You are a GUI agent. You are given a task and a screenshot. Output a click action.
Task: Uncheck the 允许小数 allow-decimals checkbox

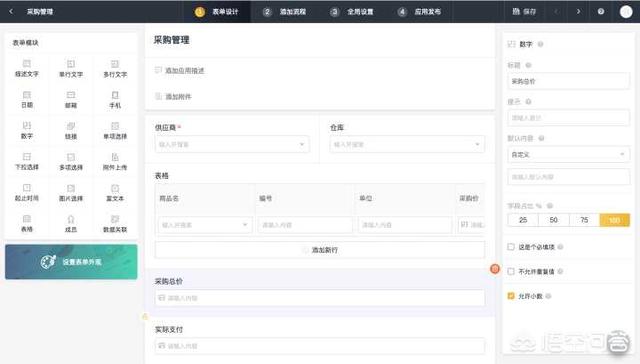coord(511,295)
